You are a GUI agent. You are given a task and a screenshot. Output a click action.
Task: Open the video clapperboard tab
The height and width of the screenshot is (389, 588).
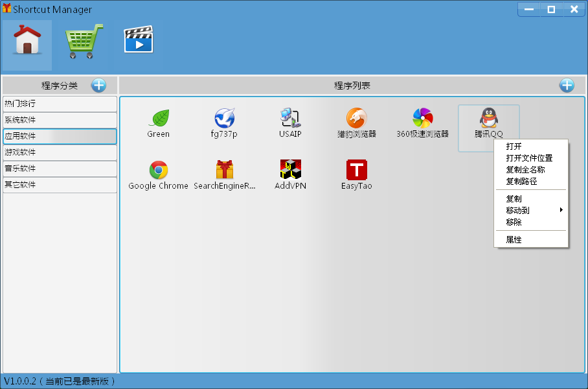[139, 39]
